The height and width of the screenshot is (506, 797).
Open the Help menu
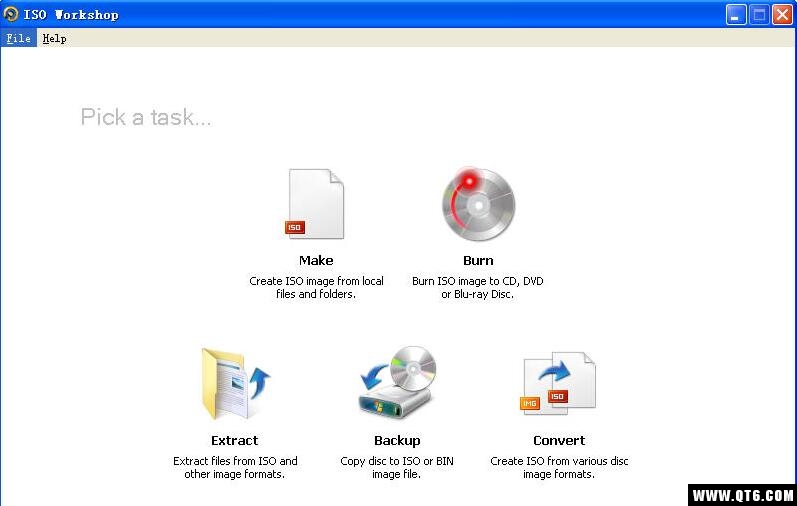[54, 38]
